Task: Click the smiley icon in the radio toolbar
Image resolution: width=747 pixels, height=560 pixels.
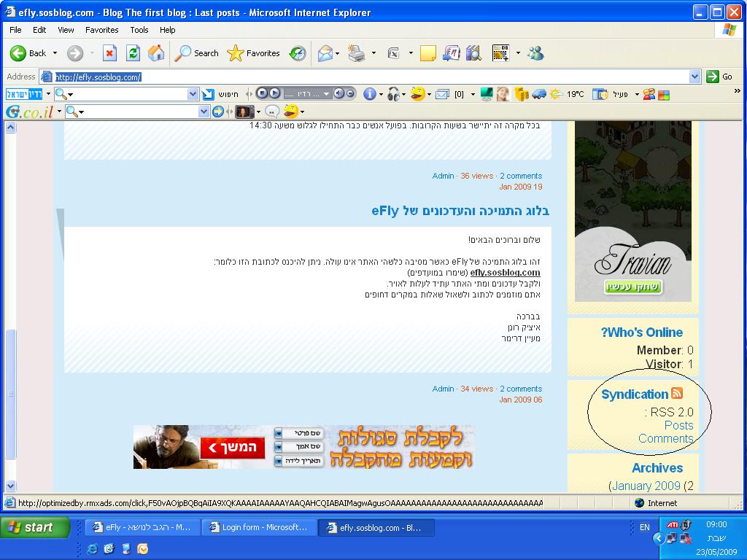Action: click(x=417, y=94)
